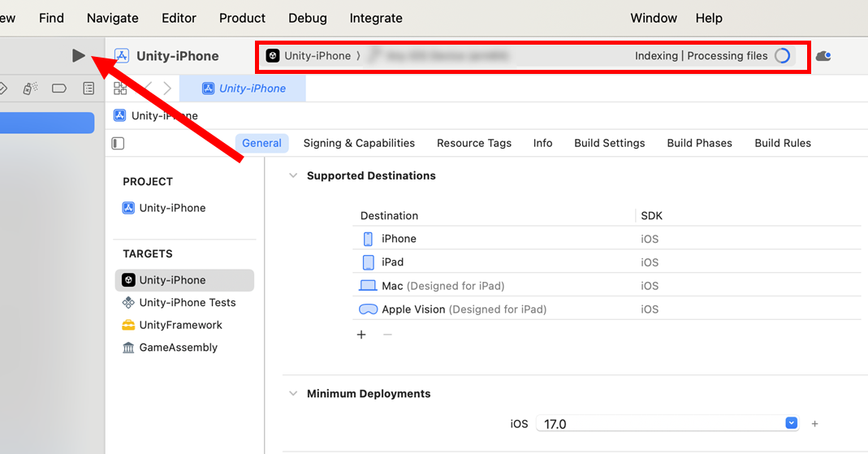Open the test navigator diamond icon

click(2, 88)
